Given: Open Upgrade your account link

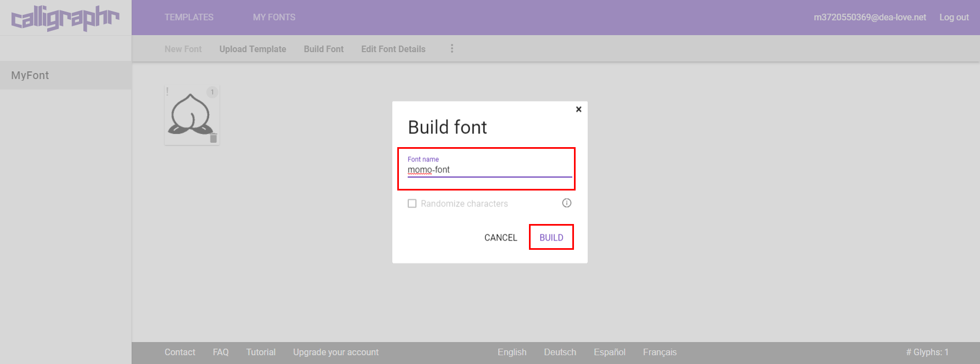Looking at the screenshot, I should (335, 352).
